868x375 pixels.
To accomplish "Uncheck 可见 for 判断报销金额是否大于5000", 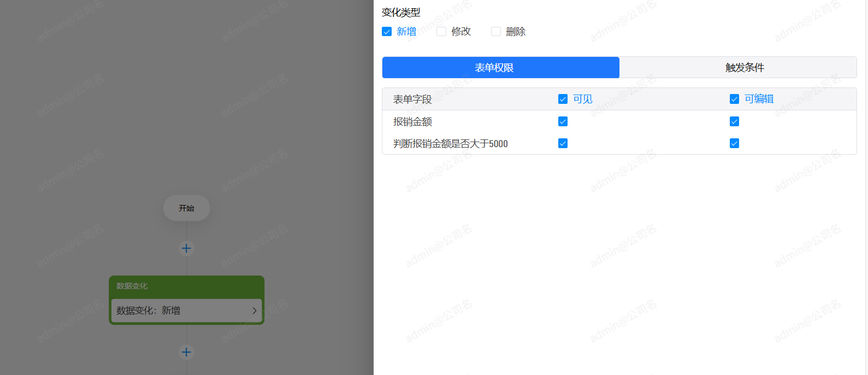I will click(x=563, y=143).
